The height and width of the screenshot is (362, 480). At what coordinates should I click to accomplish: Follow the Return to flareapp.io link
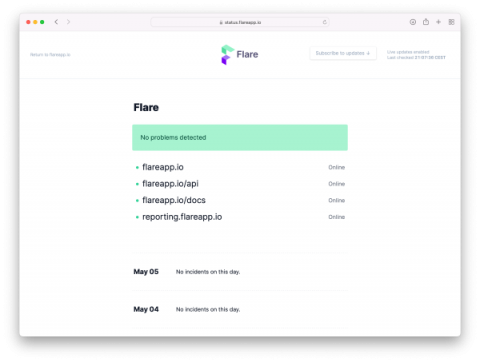pos(50,55)
